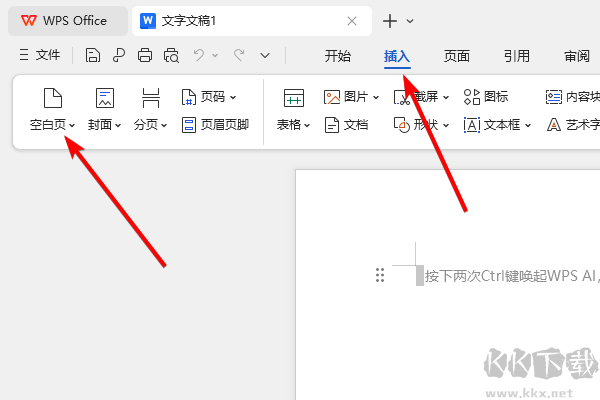The width and height of the screenshot is (600, 400).
Task: Click the 形状 shapes icon
Action: (402, 125)
